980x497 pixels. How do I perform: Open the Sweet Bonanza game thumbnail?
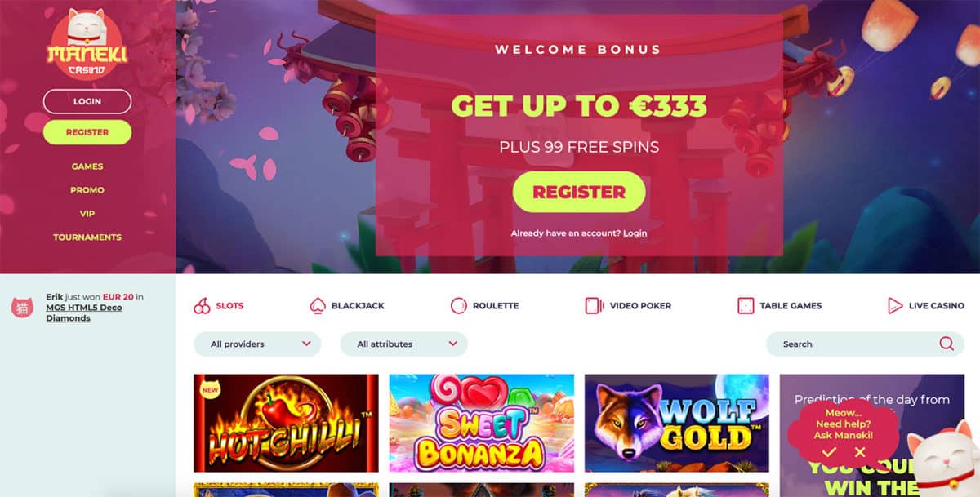481,423
